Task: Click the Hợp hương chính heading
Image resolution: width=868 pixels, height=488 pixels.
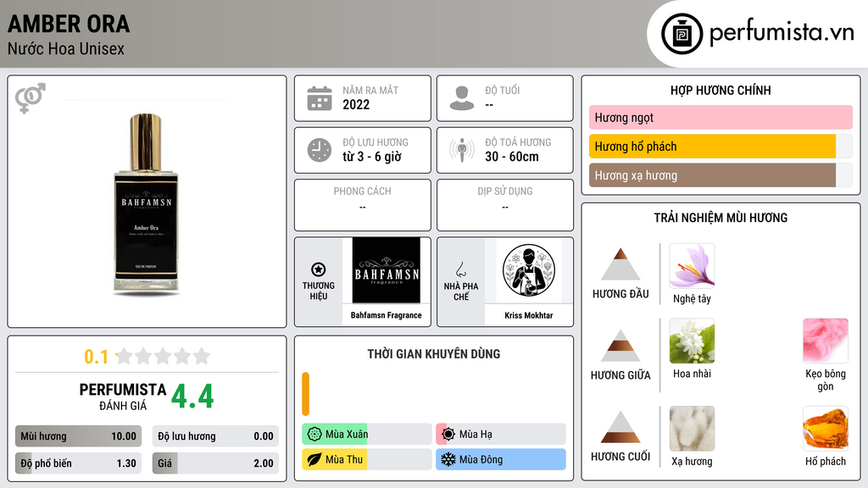Action: 721,90
